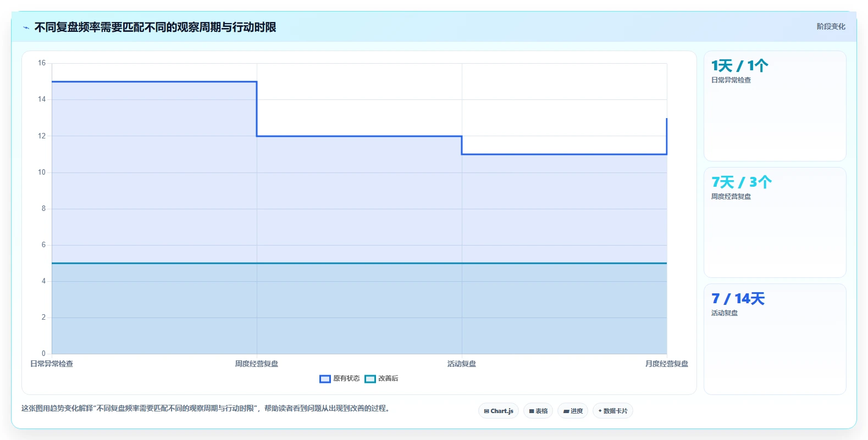Click the y-axis value 14
Viewport: 868px width, 440px height.
42,99
